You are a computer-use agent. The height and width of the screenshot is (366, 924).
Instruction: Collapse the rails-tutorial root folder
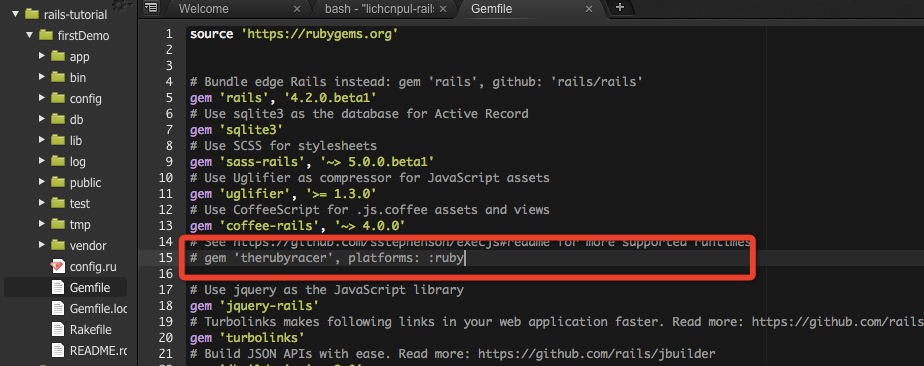16,14
